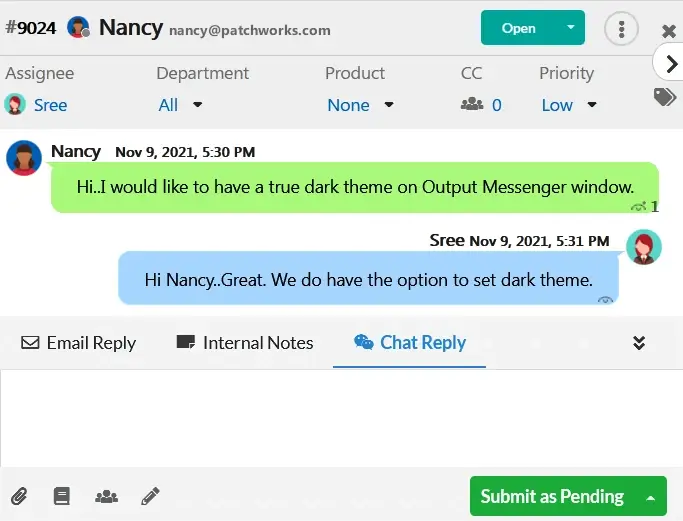This screenshot has height=521, width=683.
Task: Open the canned responses book icon
Action: click(62, 496)
